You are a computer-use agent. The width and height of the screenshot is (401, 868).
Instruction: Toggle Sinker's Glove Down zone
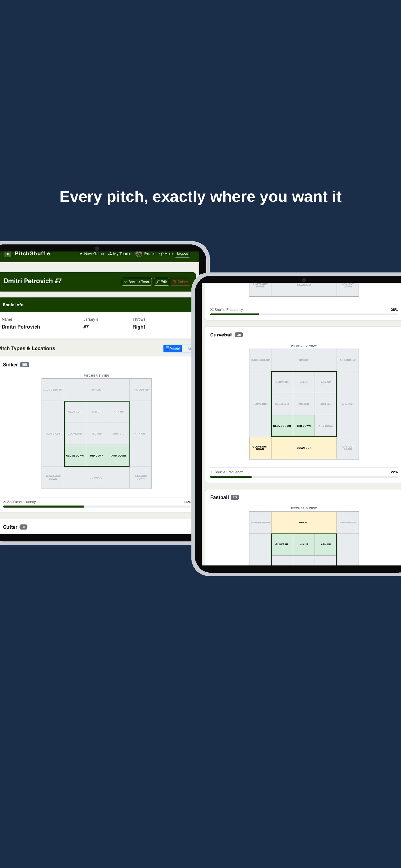pos(75,456)
